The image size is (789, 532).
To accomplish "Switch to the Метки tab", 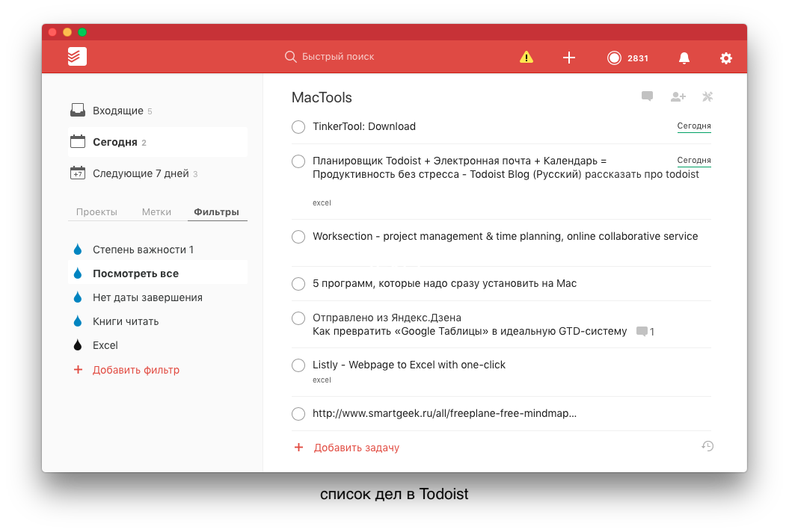I will 156,211.
